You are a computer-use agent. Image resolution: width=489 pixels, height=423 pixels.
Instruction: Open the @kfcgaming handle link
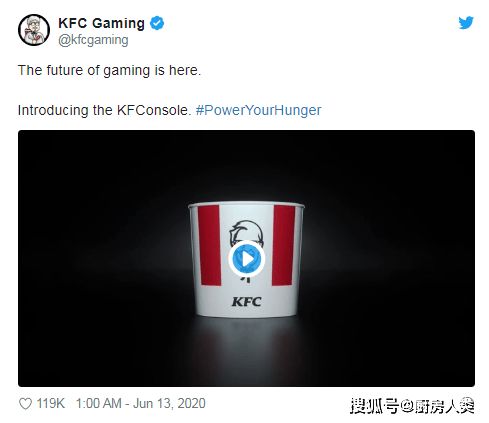tap(93, 40)
